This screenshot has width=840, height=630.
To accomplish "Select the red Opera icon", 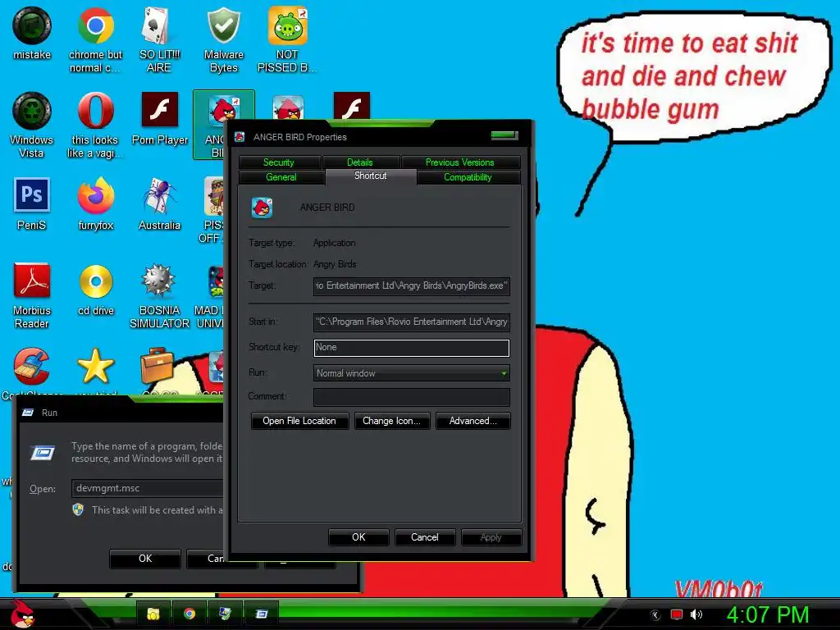I will (x=95, y=111).
